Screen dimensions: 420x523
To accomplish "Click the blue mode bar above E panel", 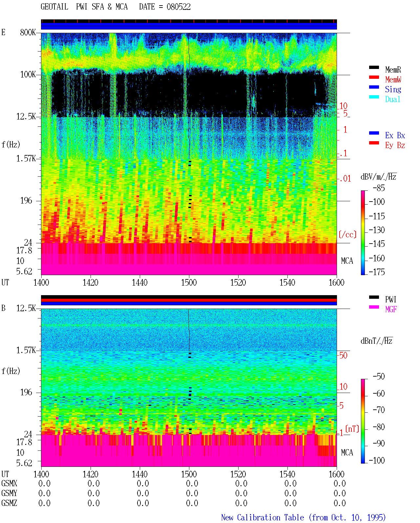I will click(189, 26).
